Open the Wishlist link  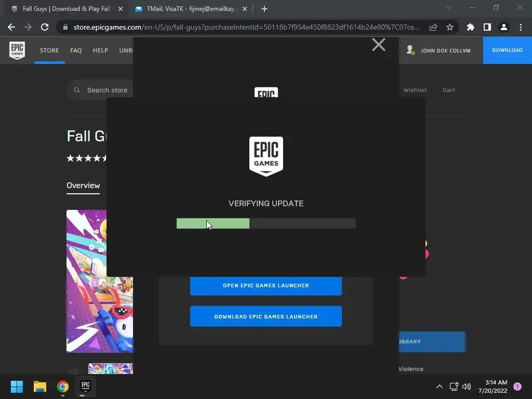415,90
